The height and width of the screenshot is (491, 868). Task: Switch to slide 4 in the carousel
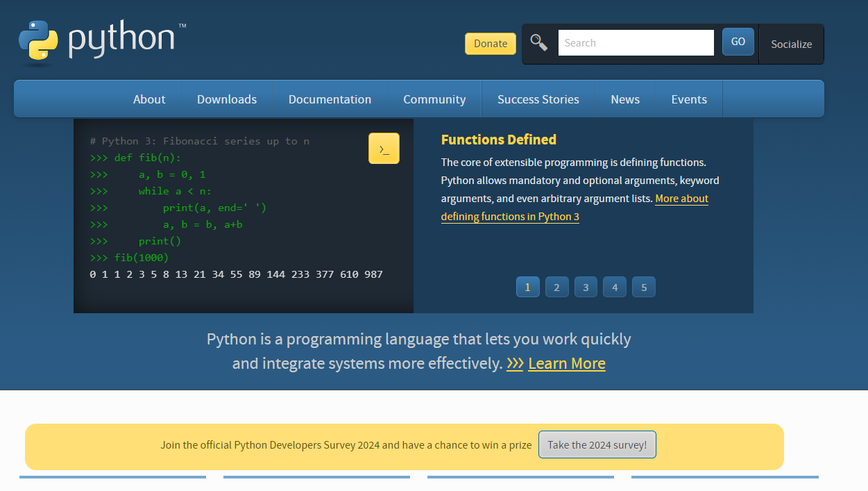615,287
